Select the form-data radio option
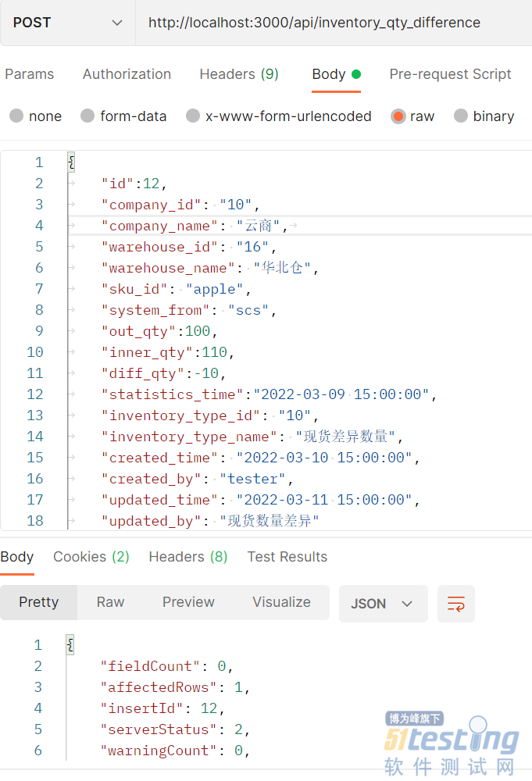This screenshot has height=781, width=532. click(87, 116)
